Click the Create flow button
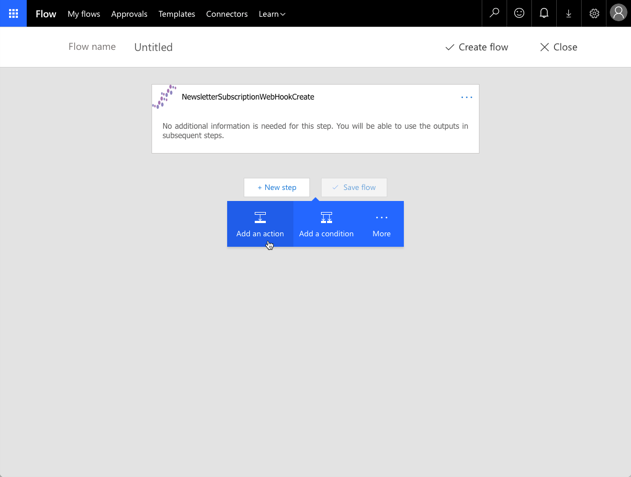 pos(476,47)
